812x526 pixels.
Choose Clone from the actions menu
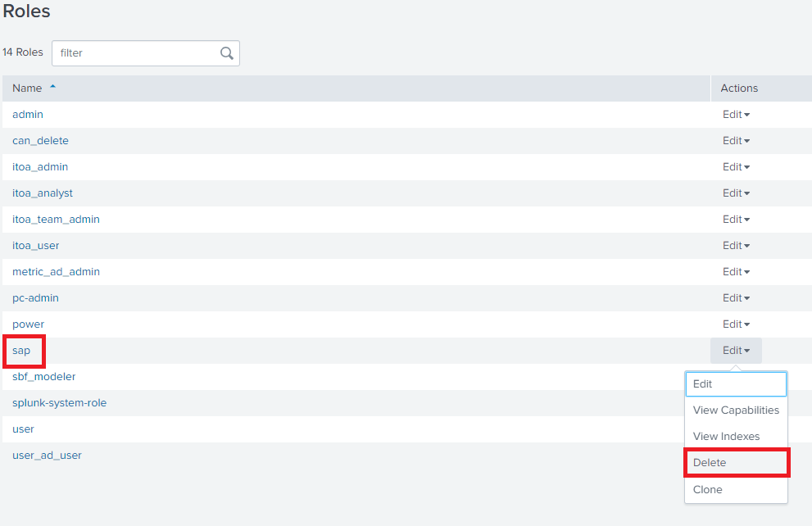(x=708, y=490)
